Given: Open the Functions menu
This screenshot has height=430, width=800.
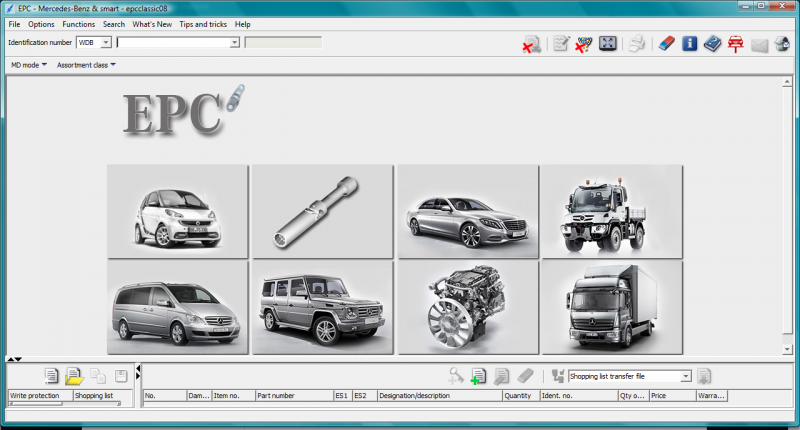Looking at the screenshot, I should pos(79,24).
